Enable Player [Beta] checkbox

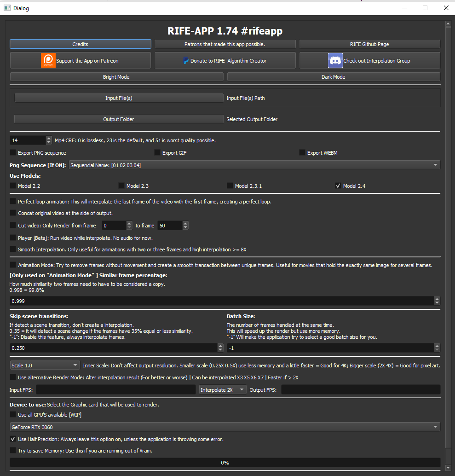pos(13,238)
